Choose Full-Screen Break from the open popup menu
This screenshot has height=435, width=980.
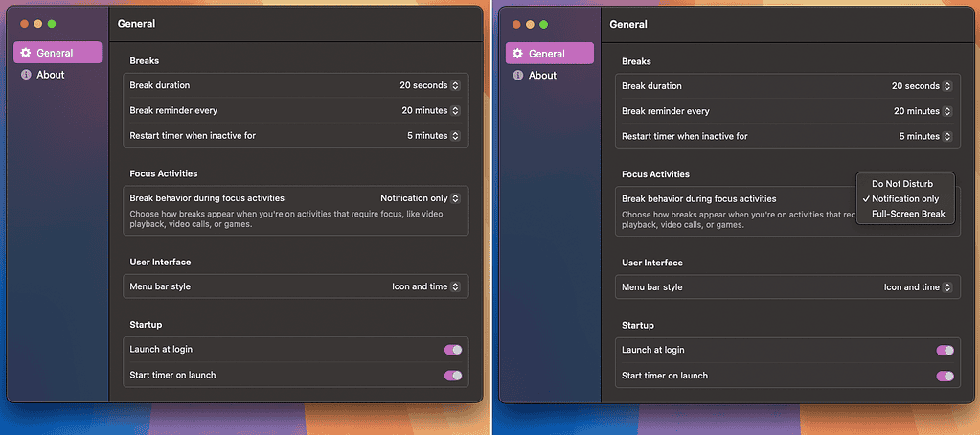(x=907, y=214)
